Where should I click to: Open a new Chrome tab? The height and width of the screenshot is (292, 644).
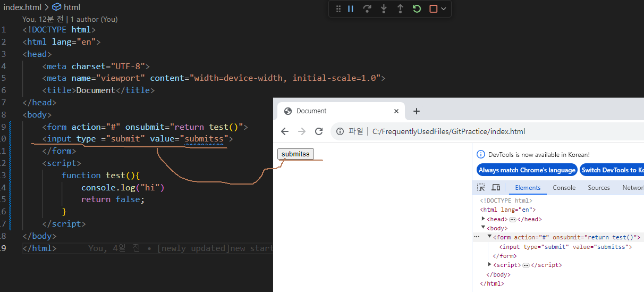click(x=417, y=111)
